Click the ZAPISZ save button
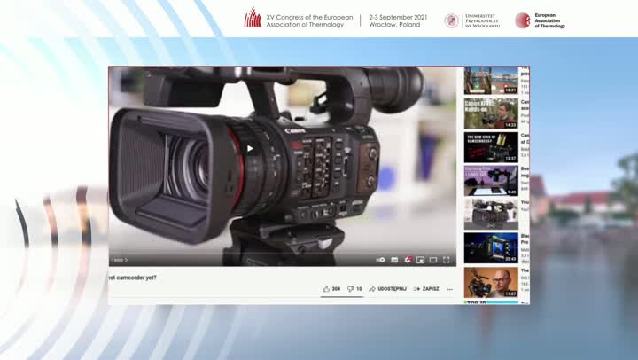 426,289
